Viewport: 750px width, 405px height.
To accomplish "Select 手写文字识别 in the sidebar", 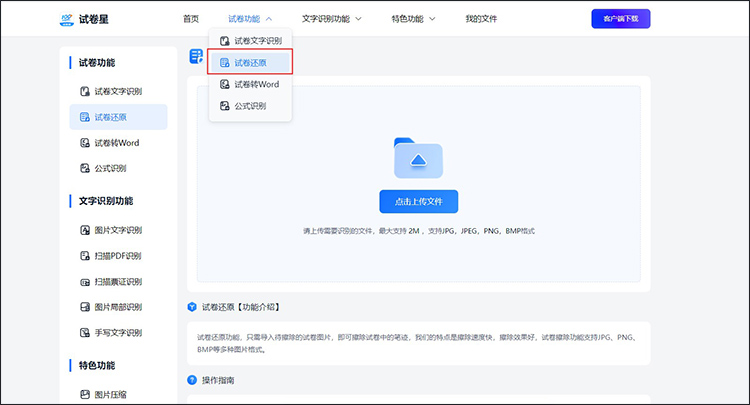I will (118, 333).
